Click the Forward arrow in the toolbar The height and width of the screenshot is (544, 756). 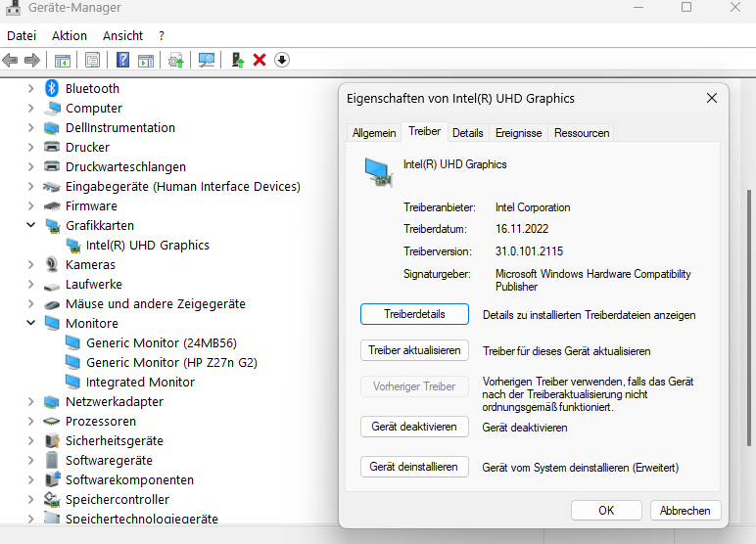(x=31, y=61)
